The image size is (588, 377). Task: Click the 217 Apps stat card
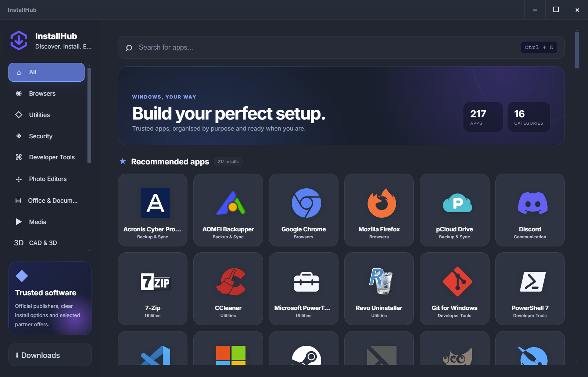point(483,117)
